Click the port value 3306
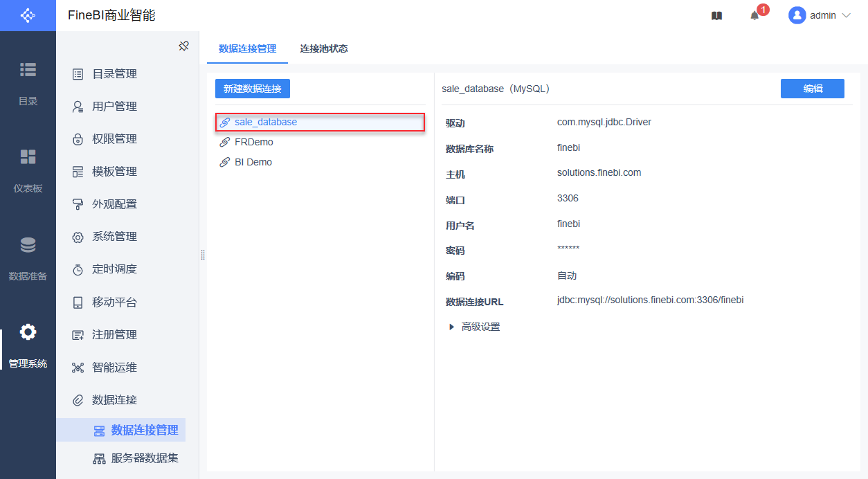Image resolution: width=868 pixels, height=479 pixels. 568,198
